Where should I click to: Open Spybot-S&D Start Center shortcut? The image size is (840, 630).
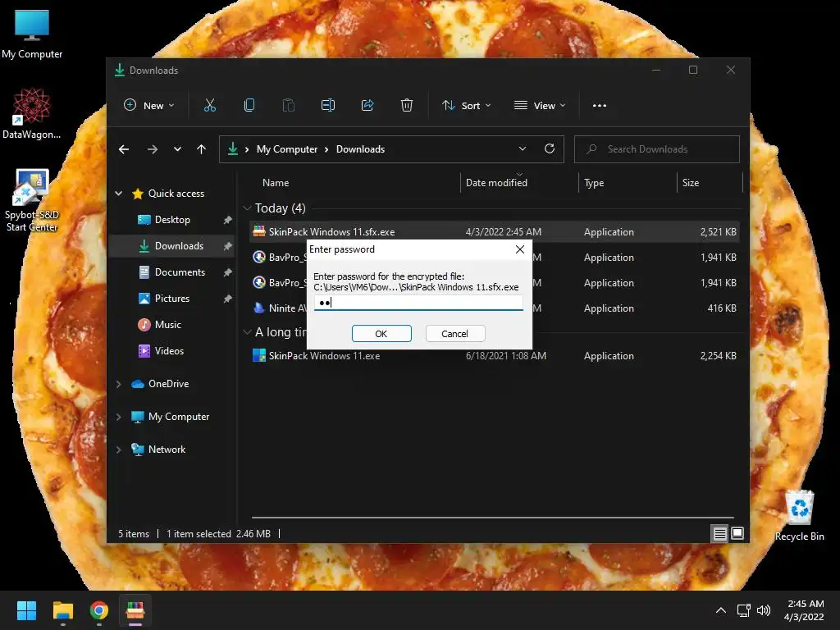coord(32,200)
